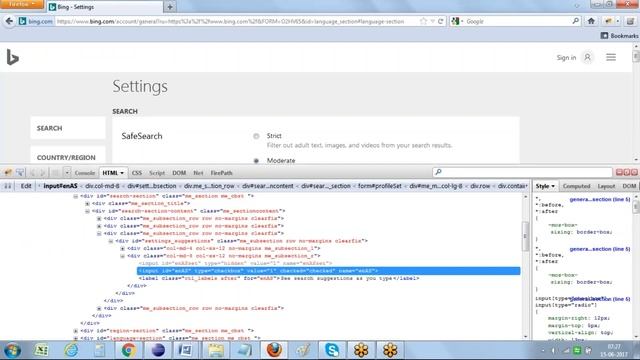Screen dimensions: 640x360
Task: Open Excel from the taskbar
Action: pos(41,350)
